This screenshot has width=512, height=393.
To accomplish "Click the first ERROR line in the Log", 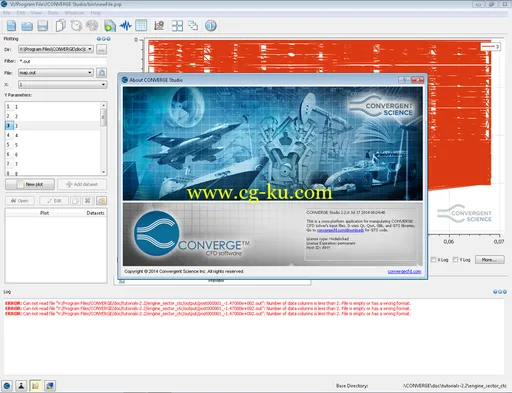I will pyautogui.click(x=208, y=303).
